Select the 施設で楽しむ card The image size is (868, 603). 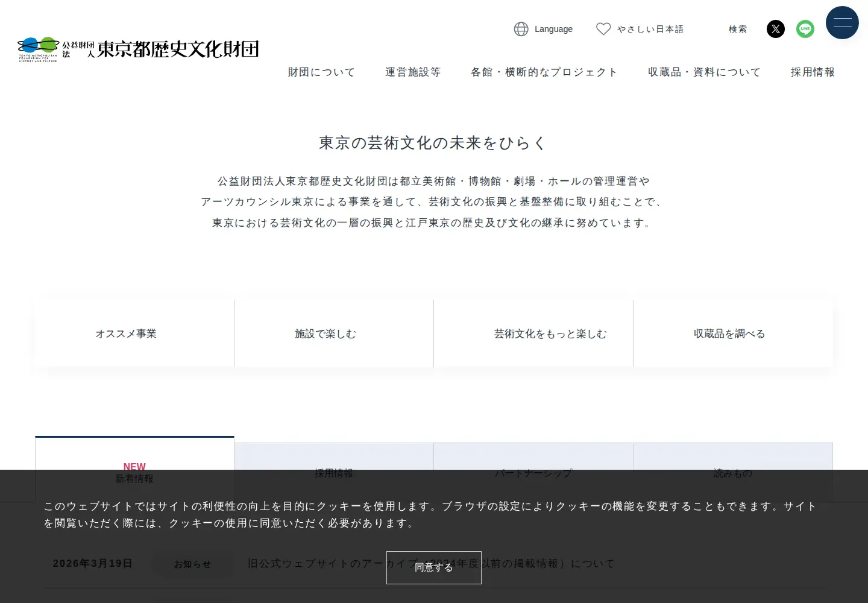pyautogui.click(x=334, y=333)
